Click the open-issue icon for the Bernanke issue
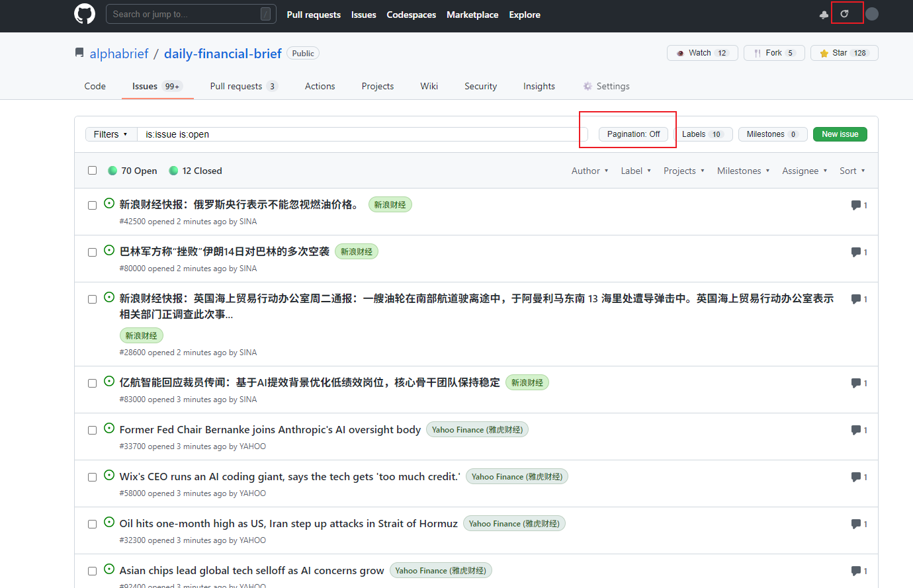Image resolution: width=913 pixels, height=588 pixels. tap(109, 429)
